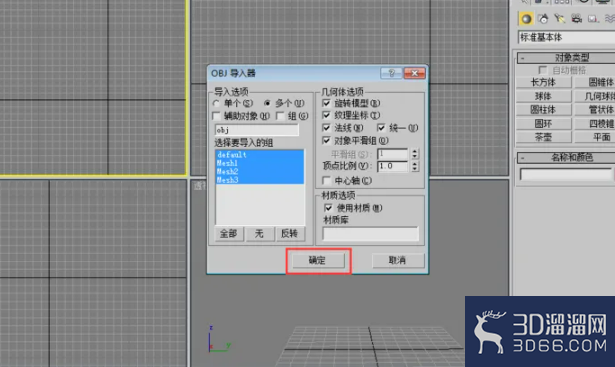
Task: Click the help button in OBJ importer title bar
Action: tap(391, 73)
